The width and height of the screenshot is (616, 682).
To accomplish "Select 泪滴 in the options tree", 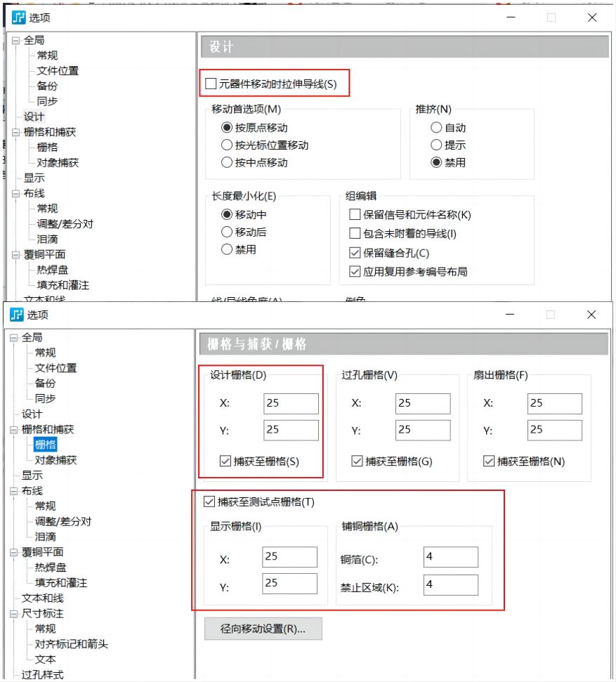I will pyautogui.click(x=46, y=537).
